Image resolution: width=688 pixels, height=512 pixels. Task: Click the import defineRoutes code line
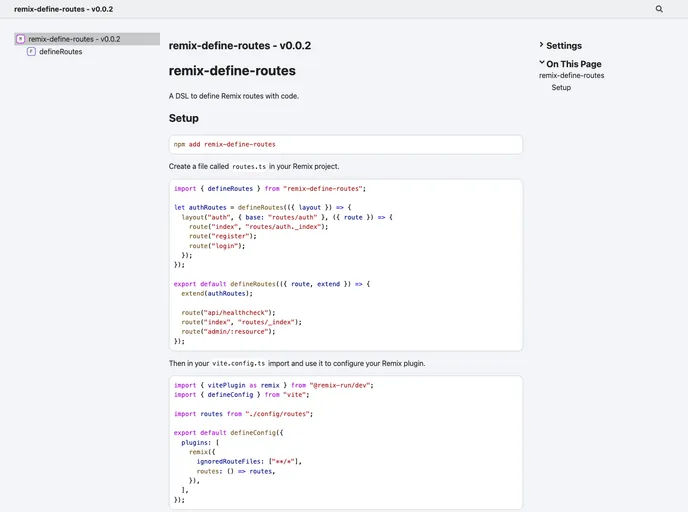coord(270,189)
